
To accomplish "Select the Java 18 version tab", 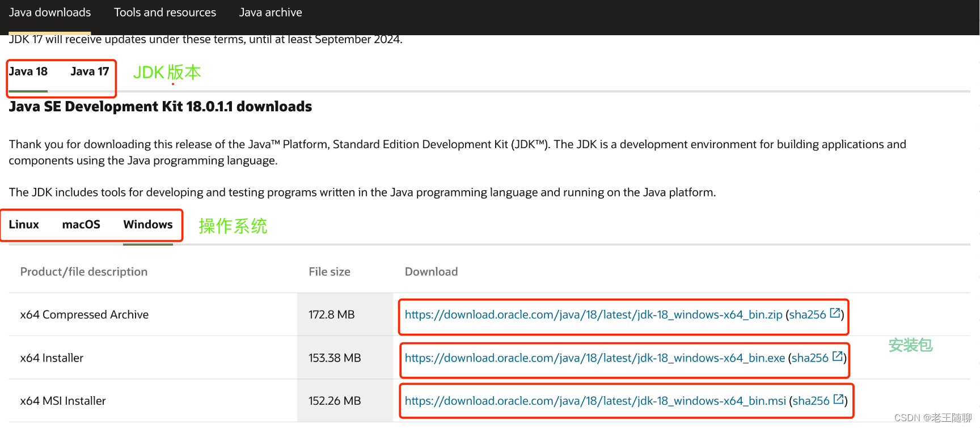I will pos(28,72).
